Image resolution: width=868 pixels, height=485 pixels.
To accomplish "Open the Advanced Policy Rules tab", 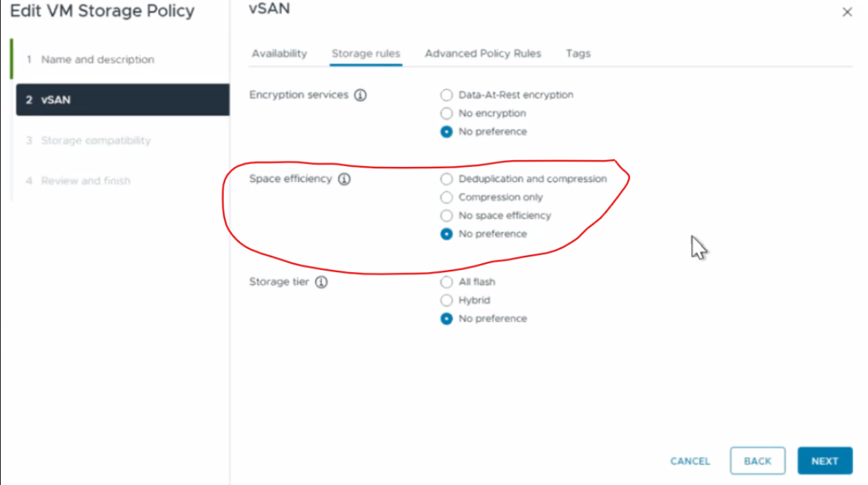I will pos(483,54).
